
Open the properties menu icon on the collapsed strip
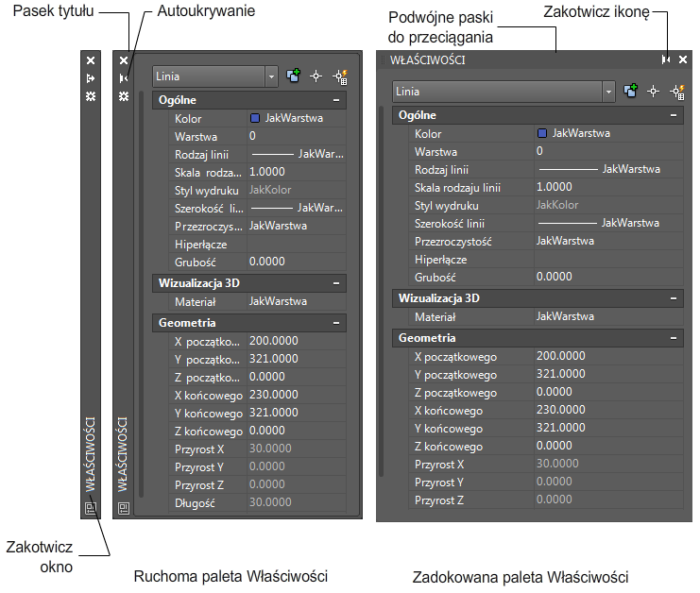[x=91, y=96]
